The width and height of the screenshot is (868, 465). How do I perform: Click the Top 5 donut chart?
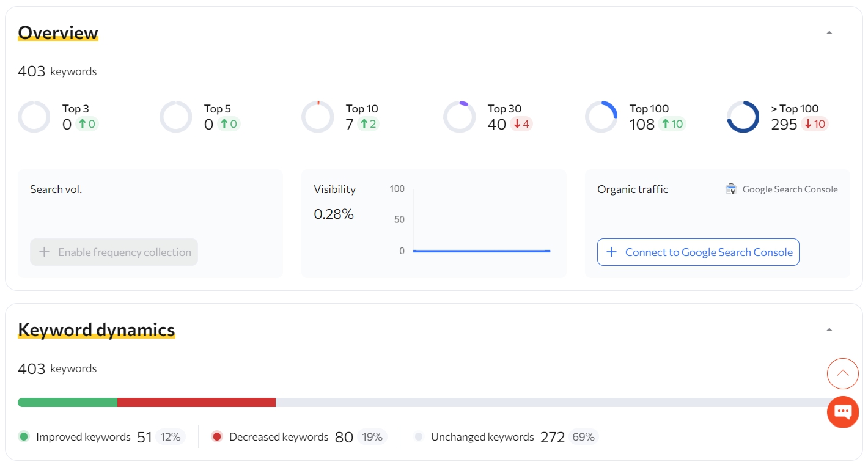(x=176, y=117)
